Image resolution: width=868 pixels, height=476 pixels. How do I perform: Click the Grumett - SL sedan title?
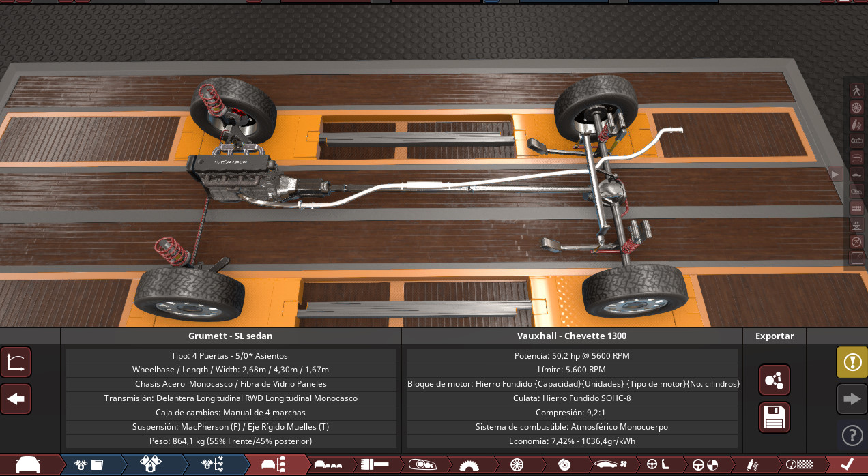click(x=231, y=336)
